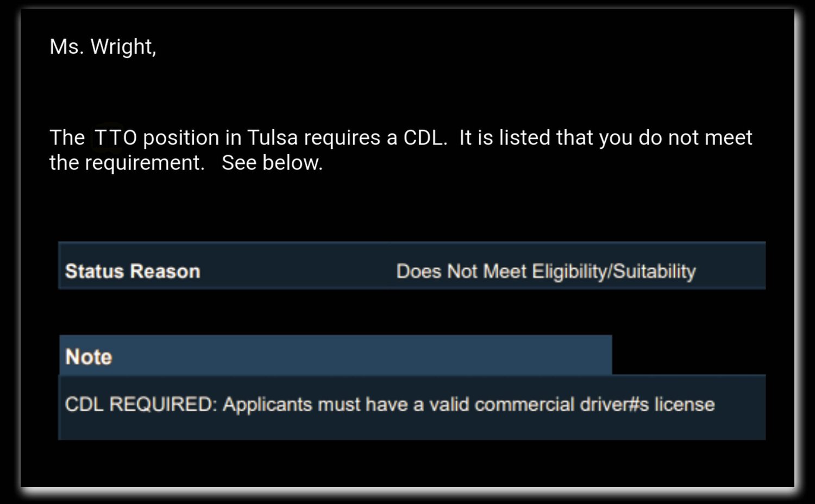Select the "Status Reason" field label

click(x=133, y=272)
